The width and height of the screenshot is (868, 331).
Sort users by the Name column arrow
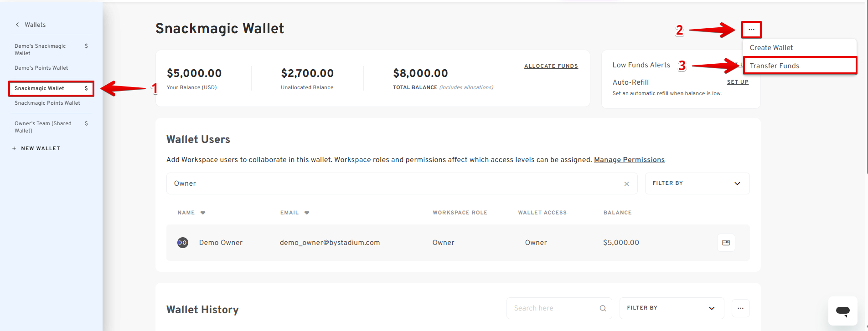pyautogui.click(x=203, y=213)
